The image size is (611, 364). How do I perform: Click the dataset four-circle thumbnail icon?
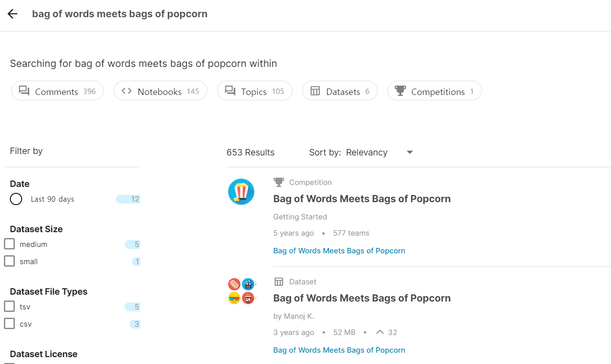click(241, 291)
